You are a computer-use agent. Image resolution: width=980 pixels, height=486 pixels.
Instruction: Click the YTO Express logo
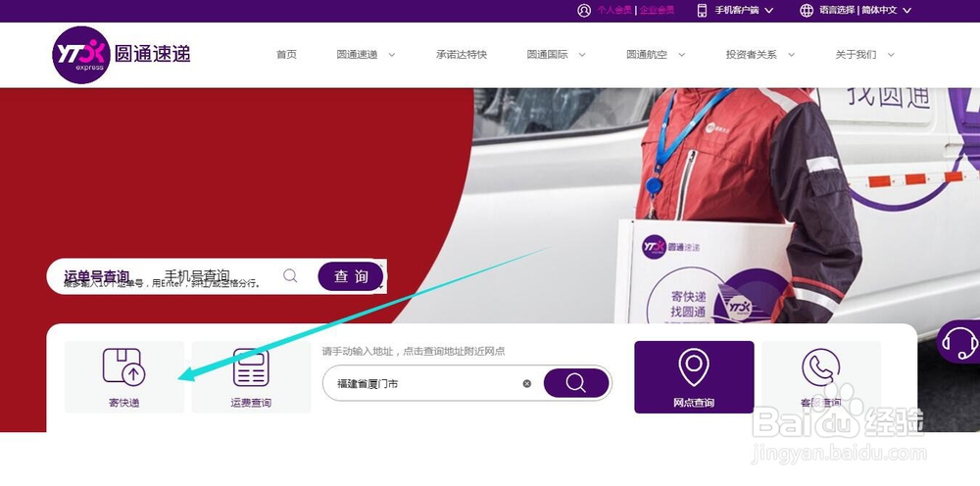coord(121,55)
